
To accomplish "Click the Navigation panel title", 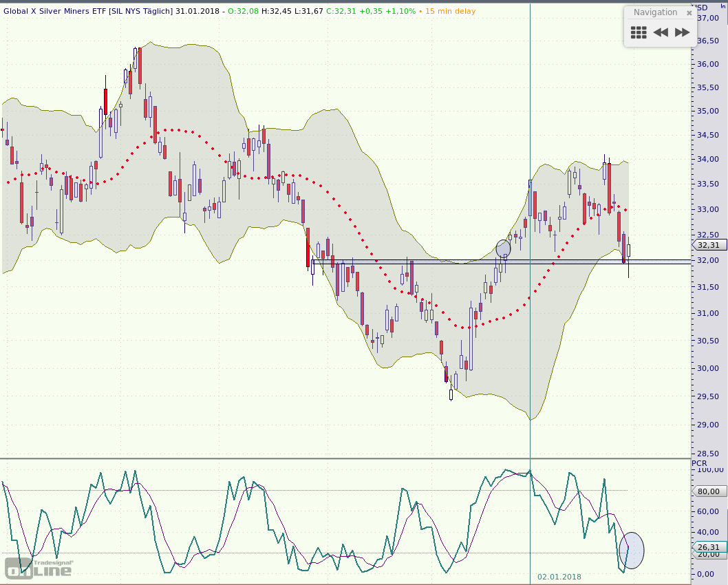I will 655,12.
